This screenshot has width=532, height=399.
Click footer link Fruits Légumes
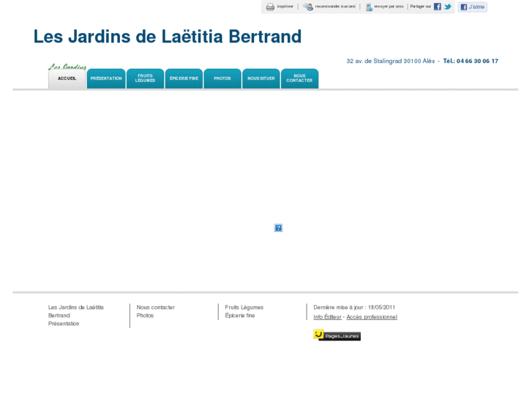[x=244, y=307]
